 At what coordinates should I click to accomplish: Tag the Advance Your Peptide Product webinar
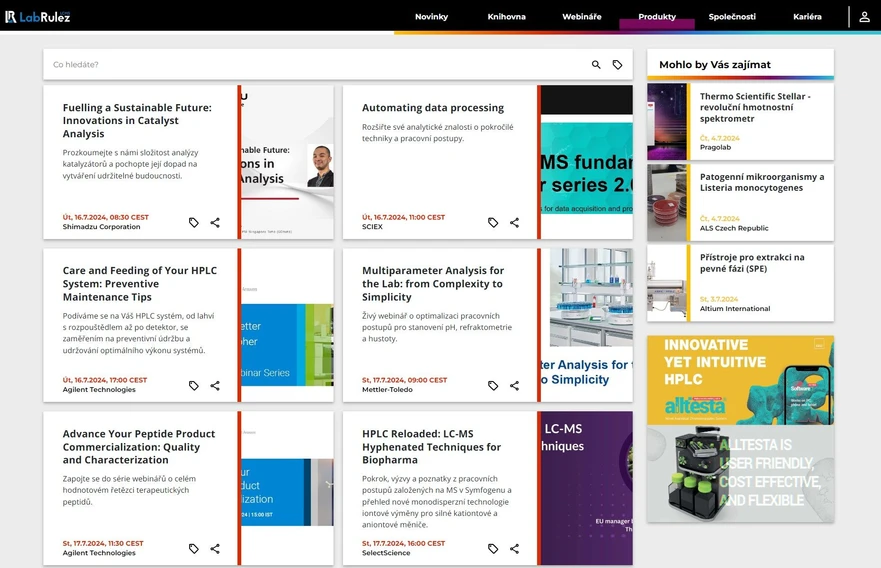click(194, 548)
